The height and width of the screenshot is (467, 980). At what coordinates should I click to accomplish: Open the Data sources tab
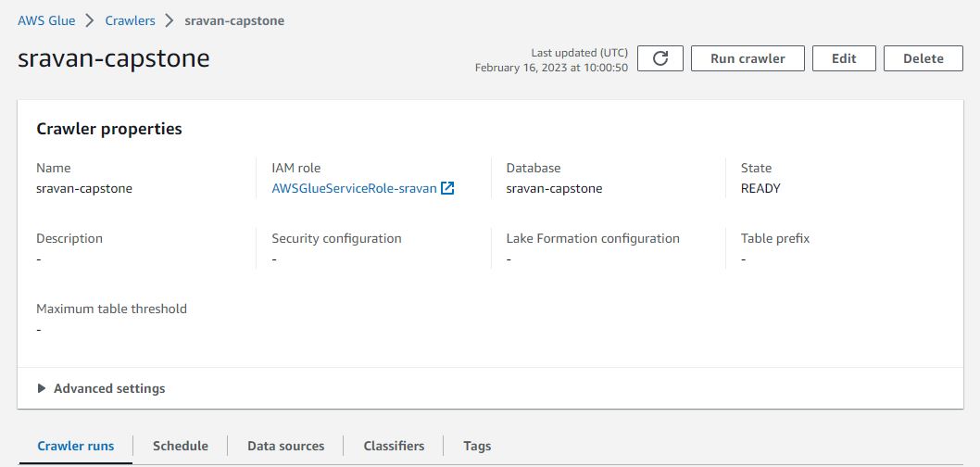click(285, 446)
